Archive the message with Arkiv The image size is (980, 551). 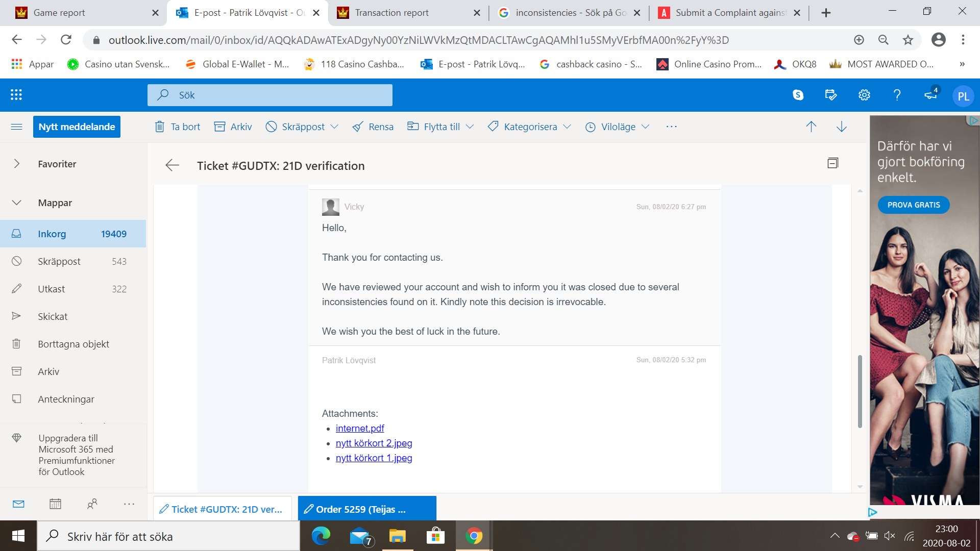[233, 127]
